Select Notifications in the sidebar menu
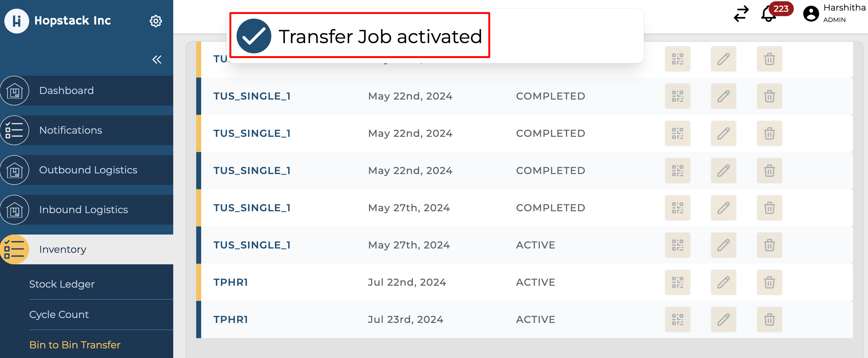 70,130
